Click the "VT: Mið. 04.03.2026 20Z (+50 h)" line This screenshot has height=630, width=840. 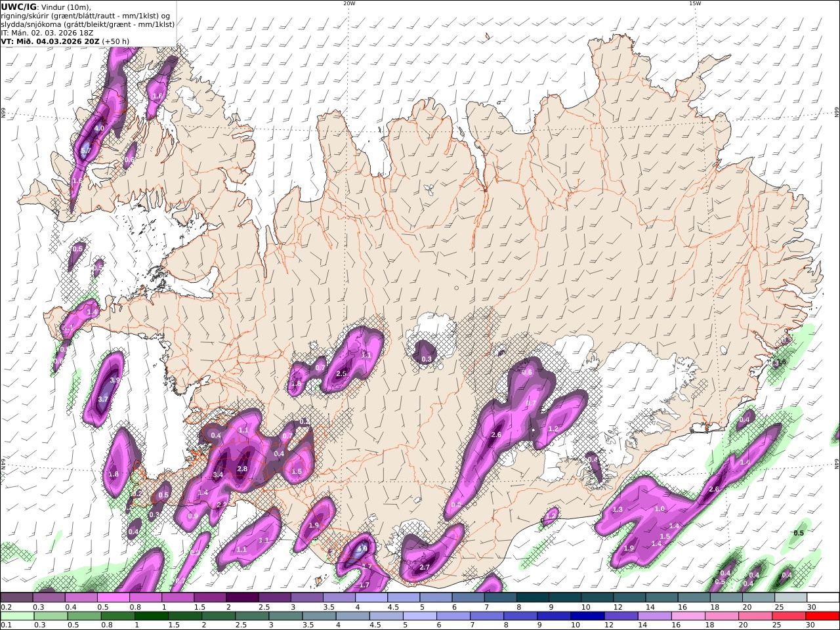point(65,41)
